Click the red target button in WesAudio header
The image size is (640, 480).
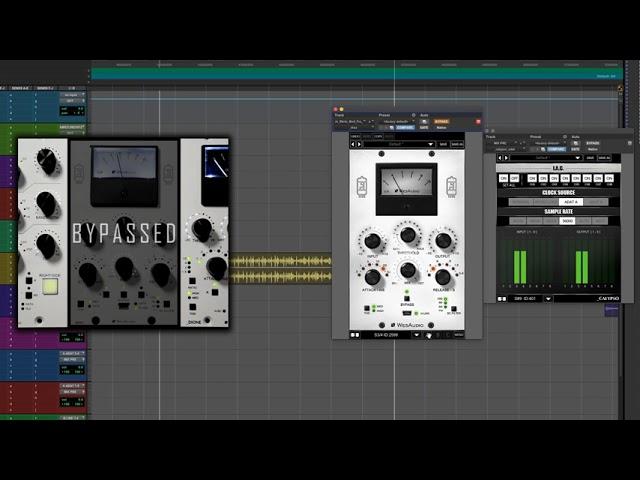478,121
